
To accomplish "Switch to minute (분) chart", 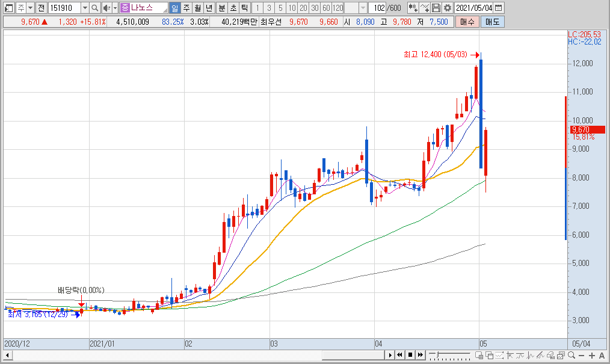I will click(x=222, y=8).
